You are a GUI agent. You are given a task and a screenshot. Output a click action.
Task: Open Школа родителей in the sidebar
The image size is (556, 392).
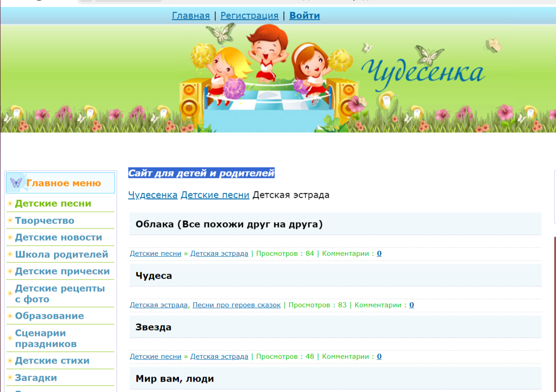(x=61, y=255)
